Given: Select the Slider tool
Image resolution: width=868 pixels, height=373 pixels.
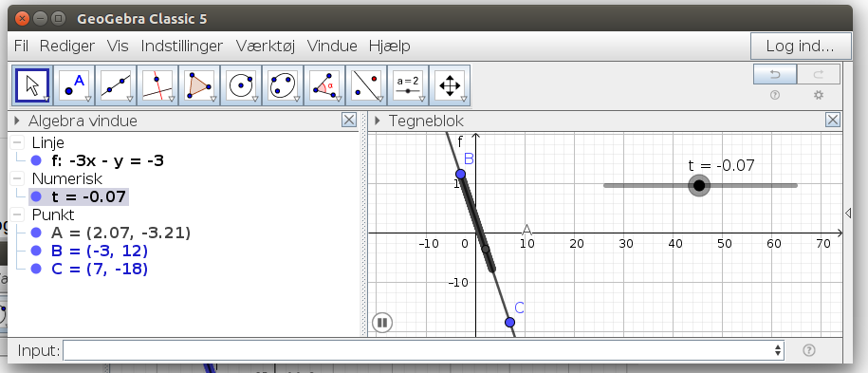Looking at the screenshot, I should (408, 85).
